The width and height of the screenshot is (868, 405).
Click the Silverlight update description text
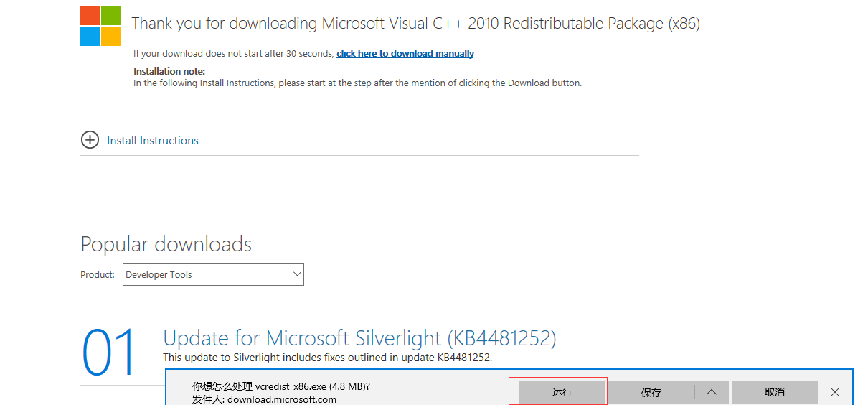point(327,357)
